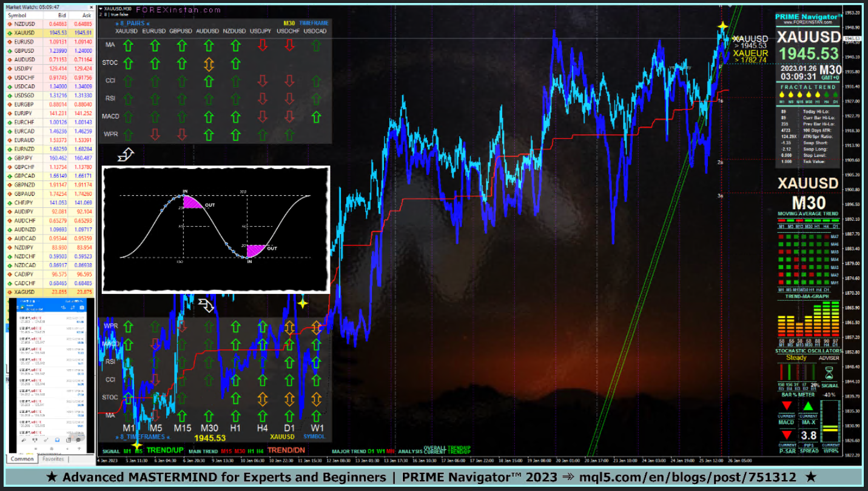Screen dimensions: 868x491
Task: Click the orange STOC double arrow under AUDUSD
Action: pos(209,63)
